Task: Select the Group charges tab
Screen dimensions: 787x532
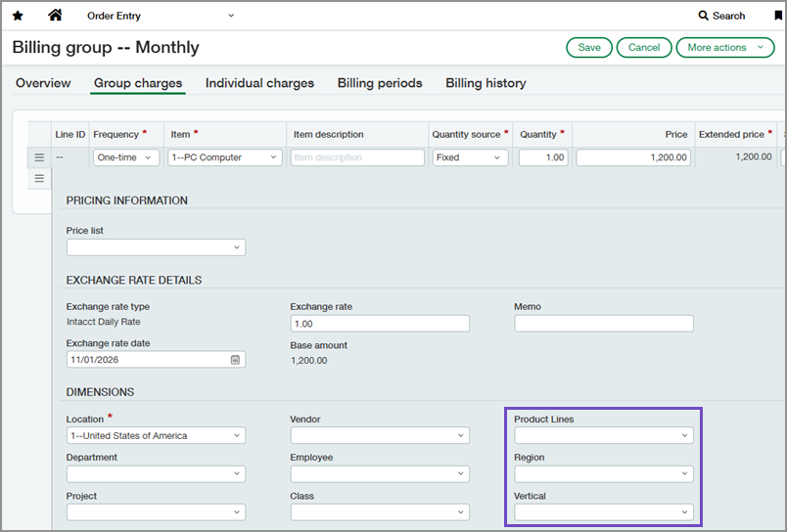Action: point(138,83)
